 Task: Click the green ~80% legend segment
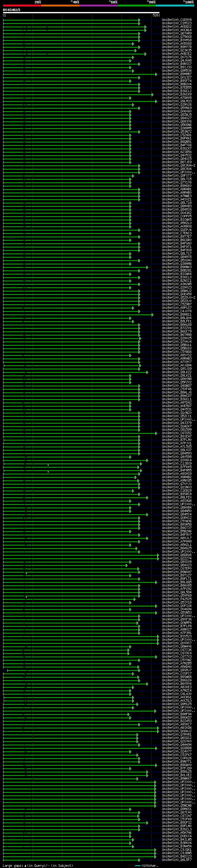[x=137, y=6]
